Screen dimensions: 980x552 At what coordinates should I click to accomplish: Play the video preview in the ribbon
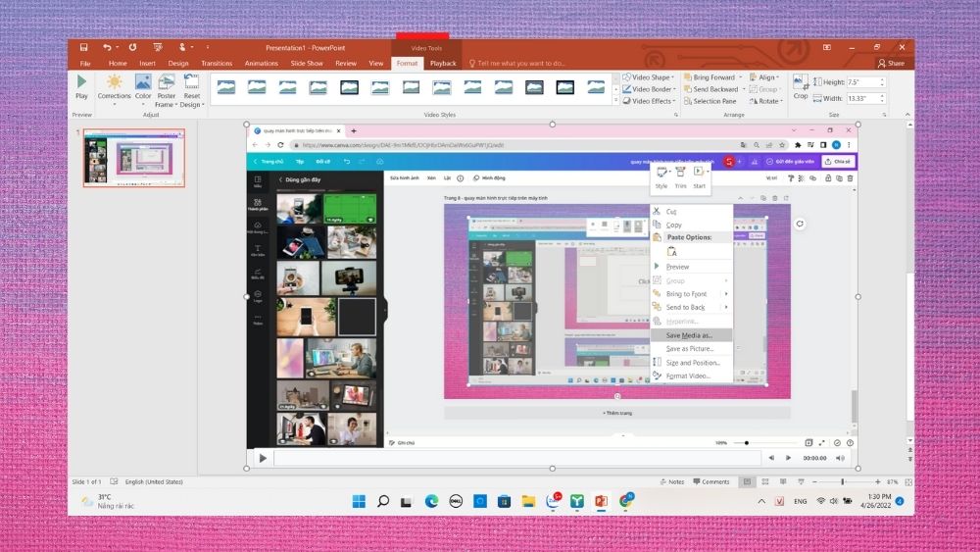coord(81,87)
